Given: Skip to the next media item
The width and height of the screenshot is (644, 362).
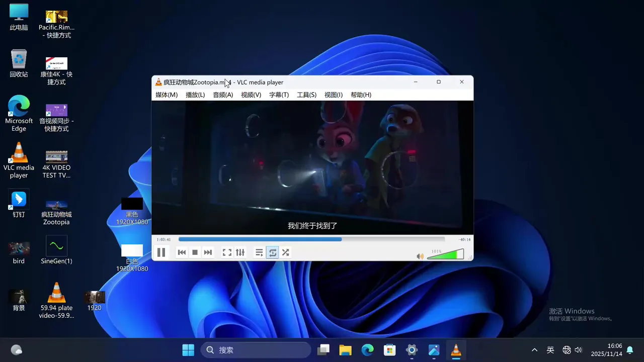Looking at the screenshot, I should 208,252.
